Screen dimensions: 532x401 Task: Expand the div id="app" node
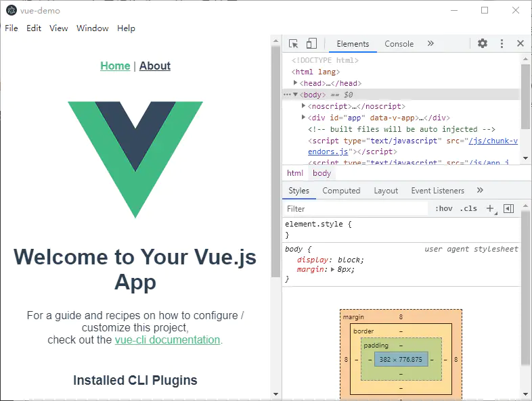[x=304, y=117]
